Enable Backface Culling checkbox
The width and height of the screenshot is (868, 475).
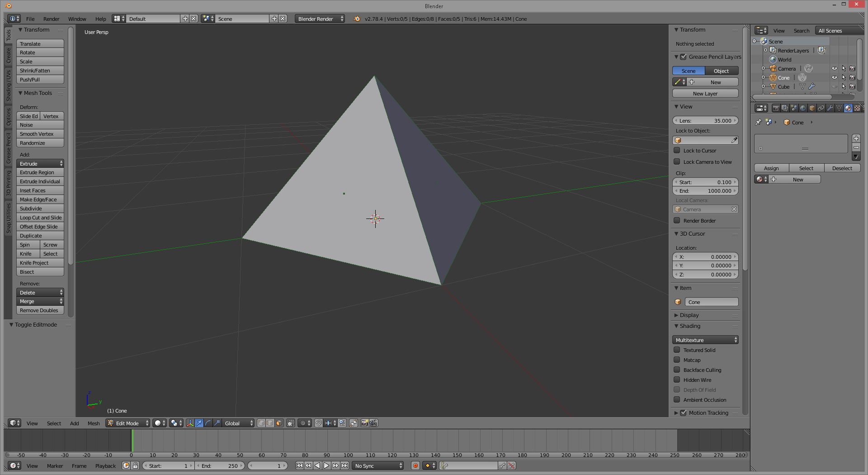677,370
